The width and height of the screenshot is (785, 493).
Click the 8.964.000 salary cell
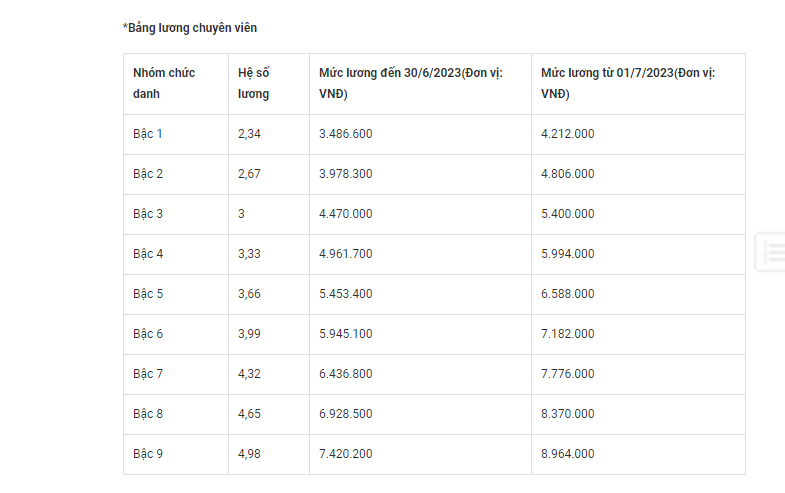click(638, 454)
